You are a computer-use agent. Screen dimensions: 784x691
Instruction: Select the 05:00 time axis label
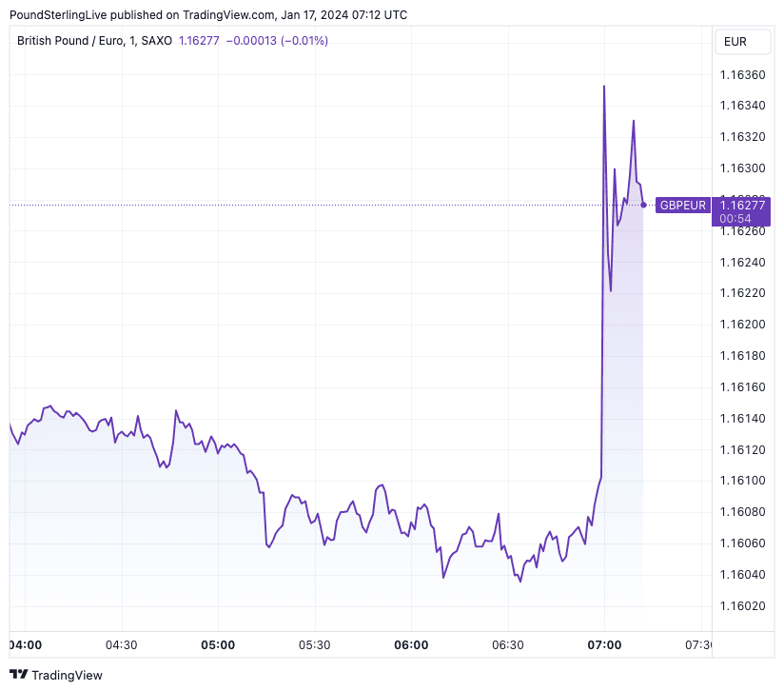[218, 644]
